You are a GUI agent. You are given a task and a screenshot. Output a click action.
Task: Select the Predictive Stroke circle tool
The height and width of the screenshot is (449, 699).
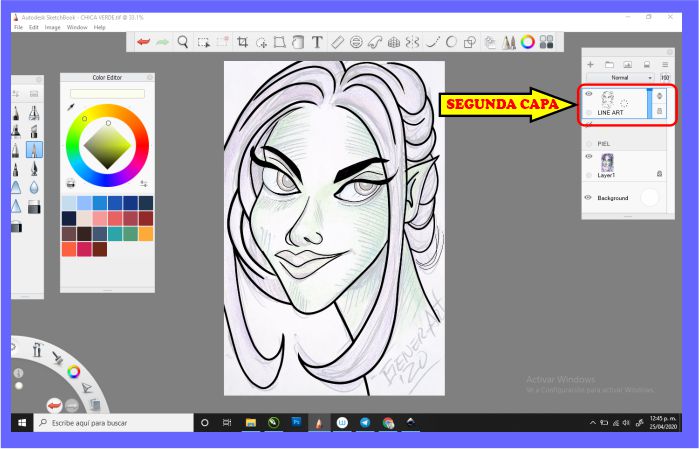click(x=451, y=42)
